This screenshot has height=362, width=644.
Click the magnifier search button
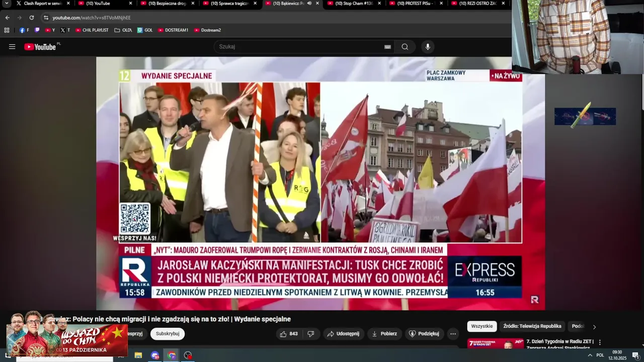[x=405, y=47]
